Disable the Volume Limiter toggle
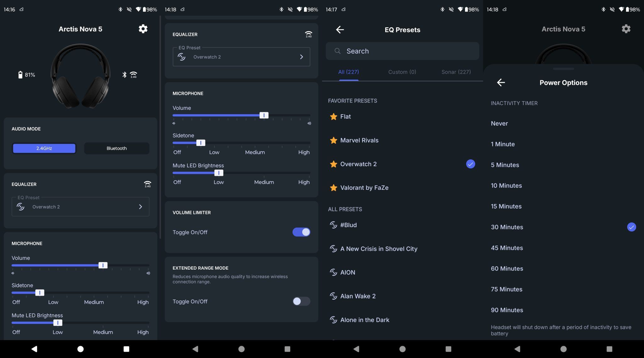This screenshot has height=358, width=644. coord(301,232)
